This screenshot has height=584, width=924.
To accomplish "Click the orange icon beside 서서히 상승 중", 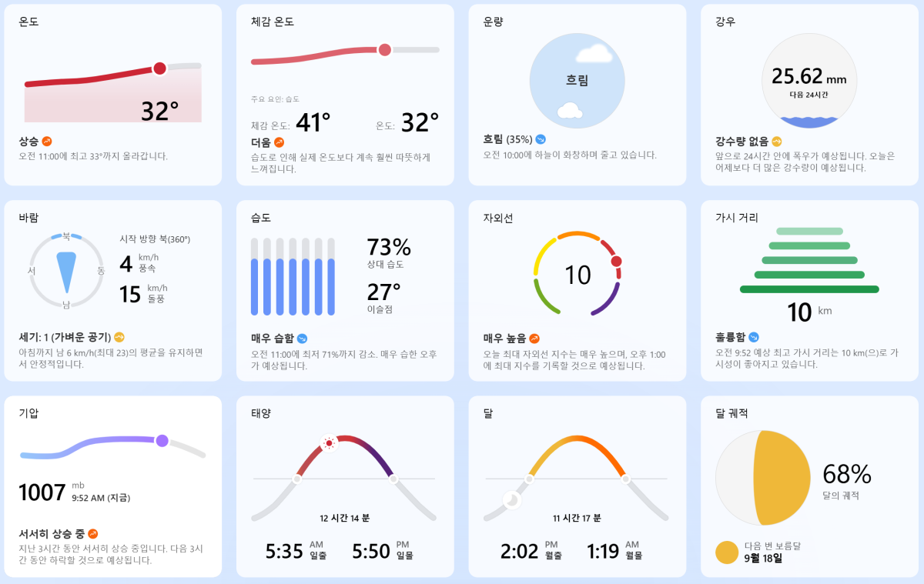I will (93, 533).
